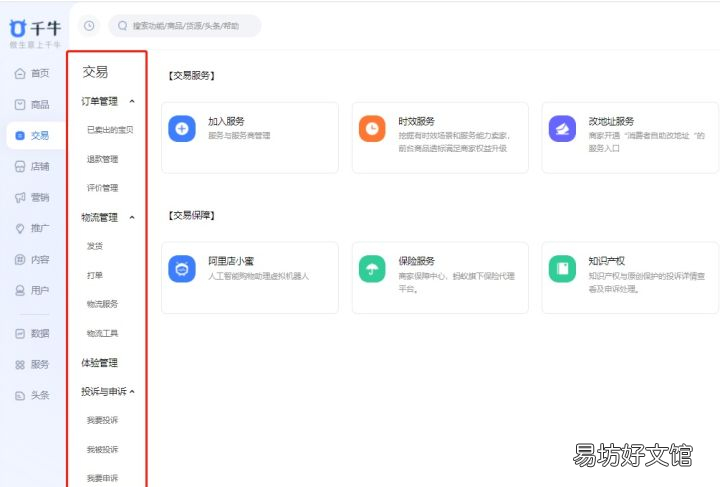Screen dimensions: 720x487
Task: Open 我要投诉
Action: pyautogui.click(x=102, y=420)
